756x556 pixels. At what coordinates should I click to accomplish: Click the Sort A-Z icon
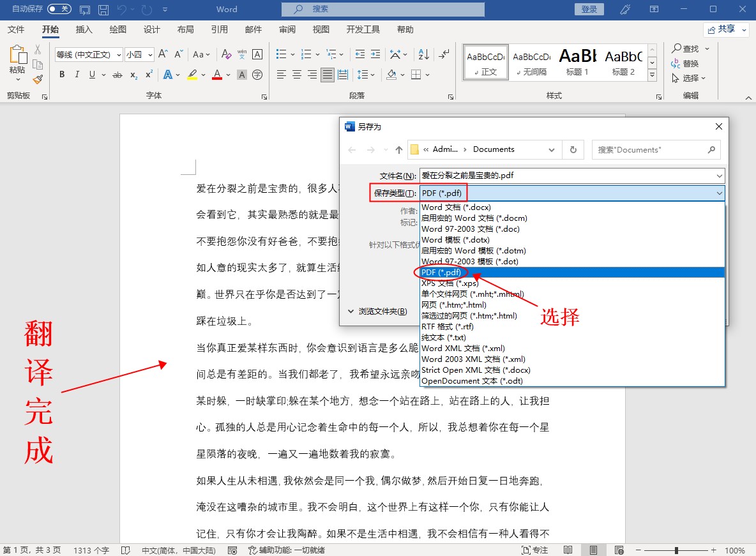pyautogui.click(x=424, y=54)
